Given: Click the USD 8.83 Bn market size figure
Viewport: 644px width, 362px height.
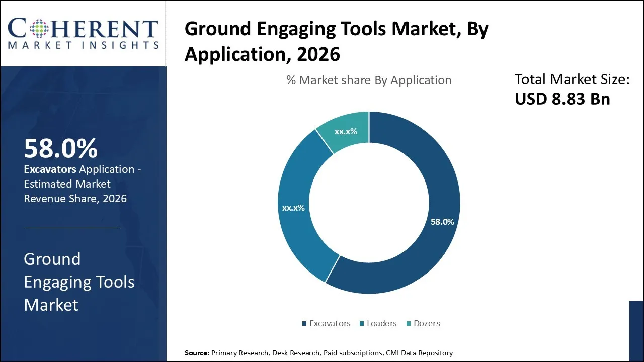Looking at the screenshot, I should [562, 99].
